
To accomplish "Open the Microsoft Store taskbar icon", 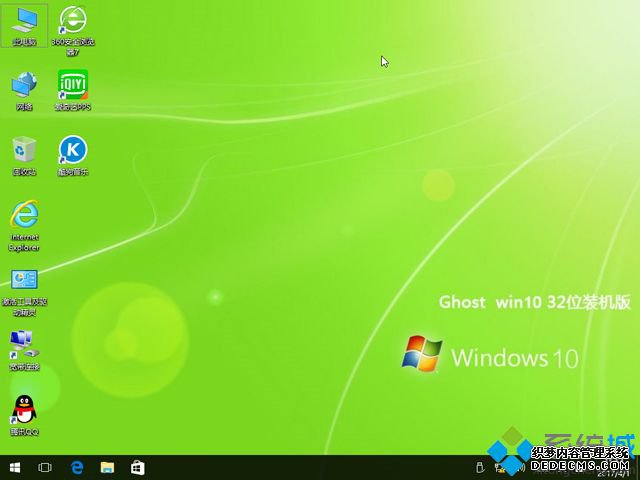I will pos(138,467).
